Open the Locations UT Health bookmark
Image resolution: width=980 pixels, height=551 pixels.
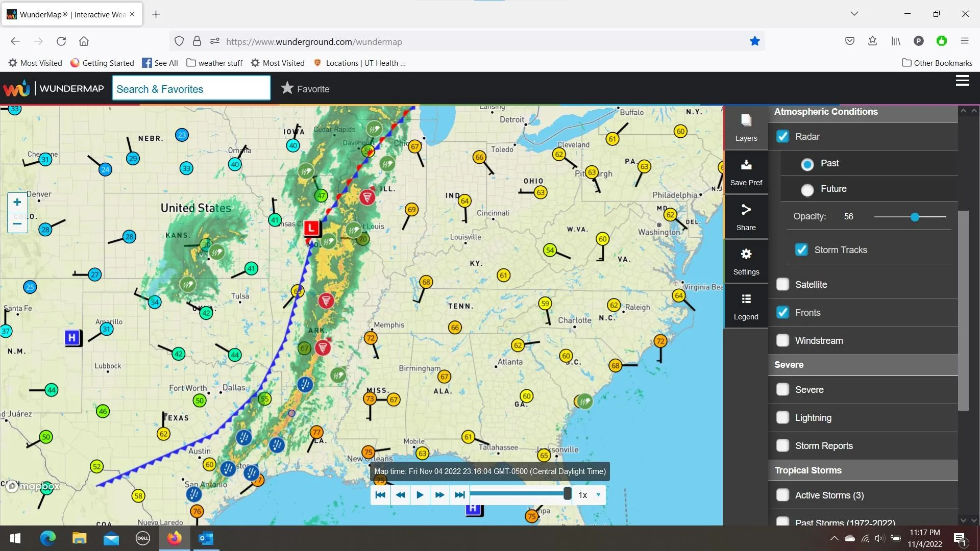click(360, 63)
